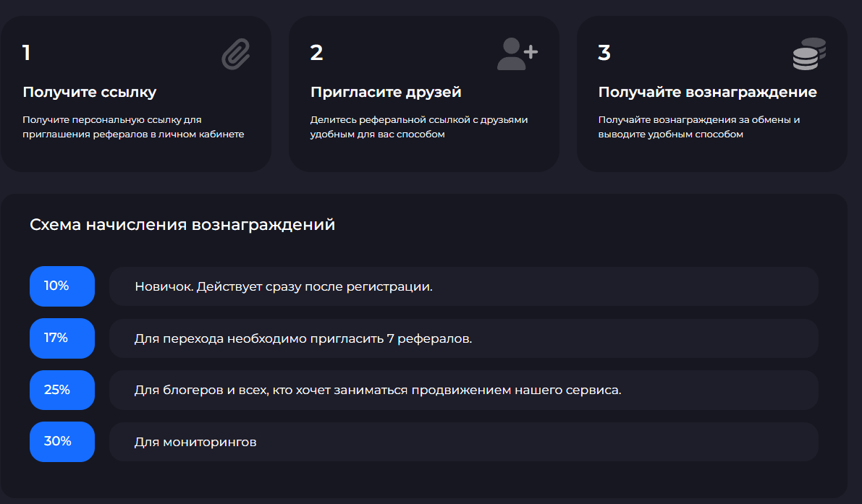
Task: Click the 'Схема начисления вознаграждений' title
Action: (x=182, y=225)
